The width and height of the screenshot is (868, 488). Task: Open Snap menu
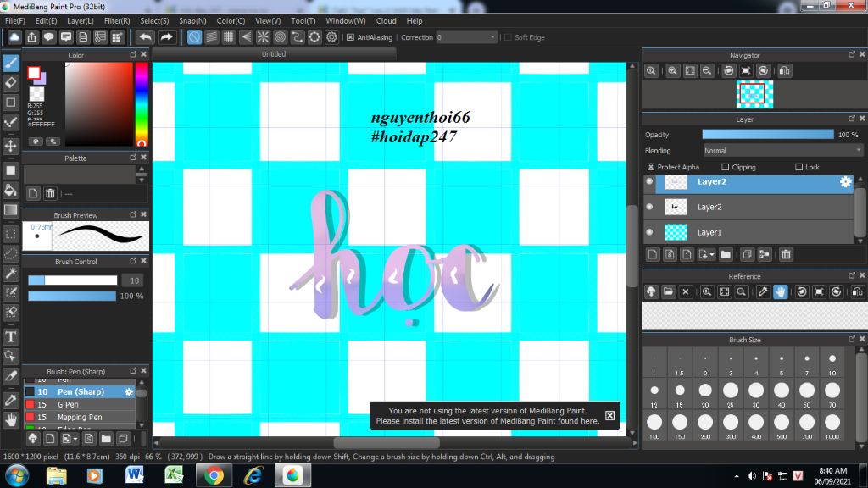pyautogui.click(x=192, y=21)
